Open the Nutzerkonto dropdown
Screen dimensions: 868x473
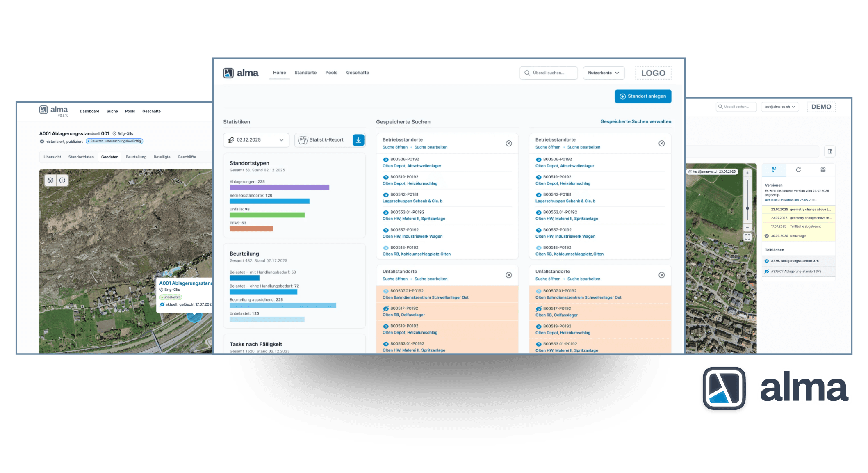point(604,73)
